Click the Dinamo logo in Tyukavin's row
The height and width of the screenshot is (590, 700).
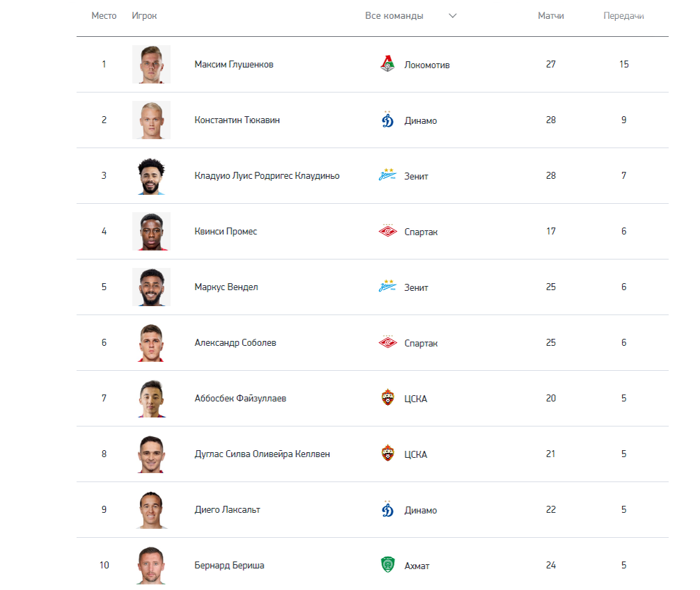pos(388,120)
